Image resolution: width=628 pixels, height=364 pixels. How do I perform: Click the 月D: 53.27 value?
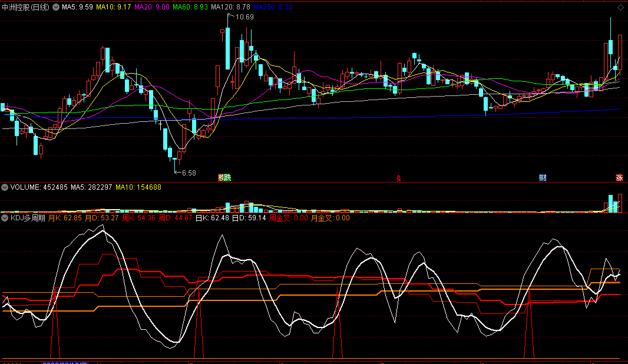pyautogui.click(x=102, y=218)
